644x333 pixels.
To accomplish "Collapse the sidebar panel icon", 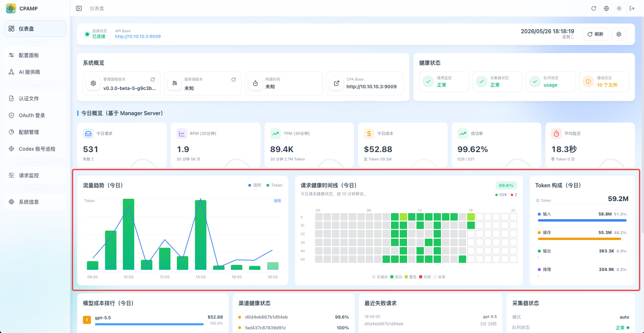I will pos(79,8).
